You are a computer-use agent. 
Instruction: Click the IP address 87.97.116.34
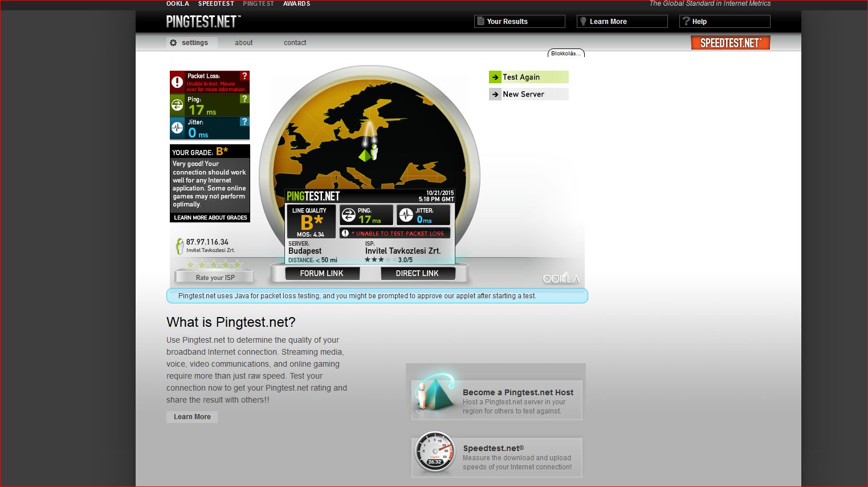tap(207, 242)
